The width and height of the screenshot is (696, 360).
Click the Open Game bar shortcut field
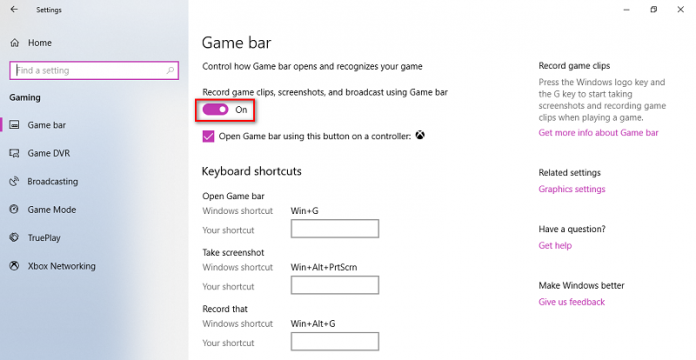click(x=335, y=229)
